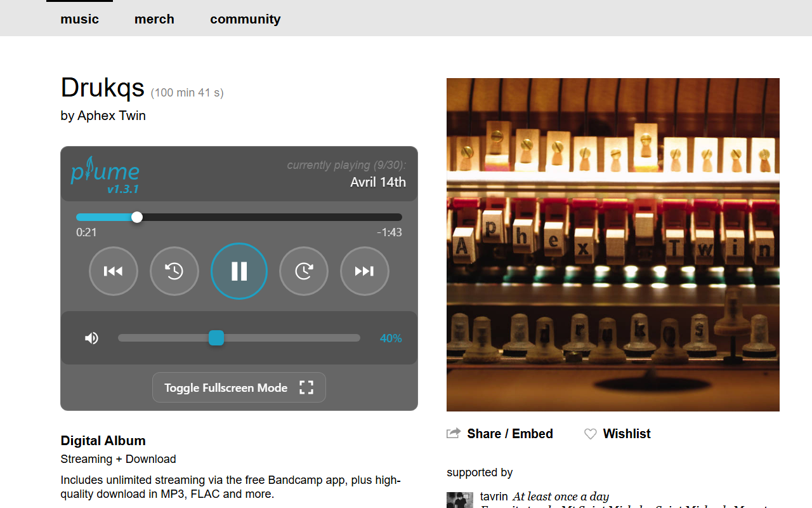The height and width of the screenshot is (508, 812).
Task: Open the Drukqs album cover image
Action: [613, 244]
